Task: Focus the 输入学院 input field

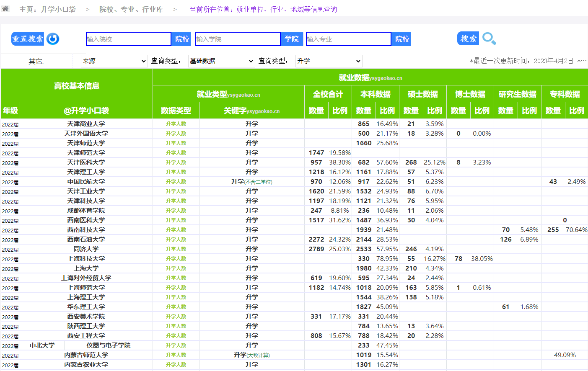Action: click(238, 39)
